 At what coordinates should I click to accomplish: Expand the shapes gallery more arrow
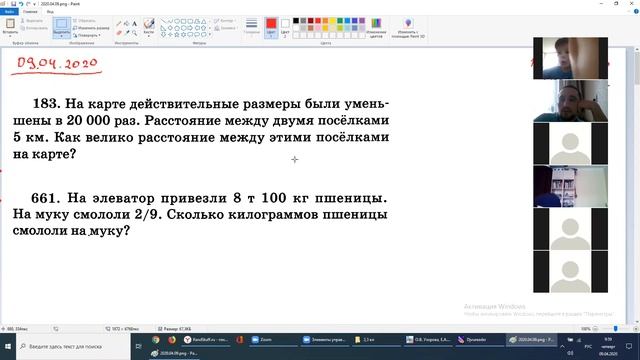(x=210, y=35)
